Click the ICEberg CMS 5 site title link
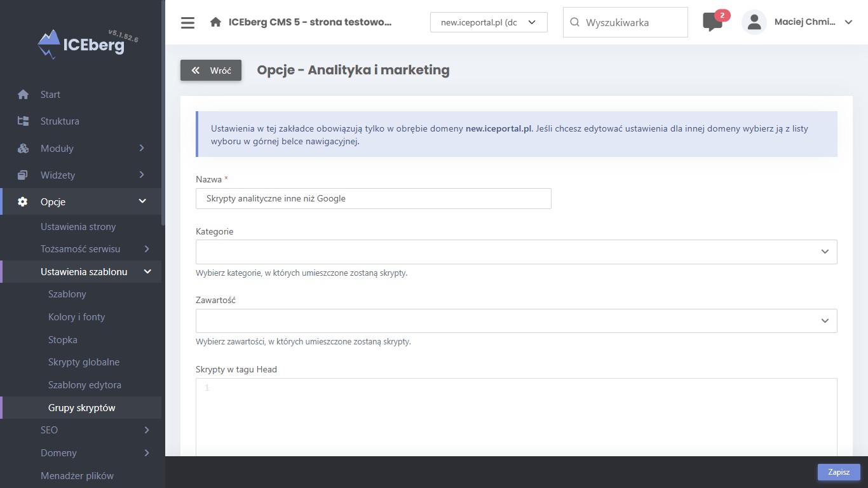868x488 pixels. tap(310, 22)
